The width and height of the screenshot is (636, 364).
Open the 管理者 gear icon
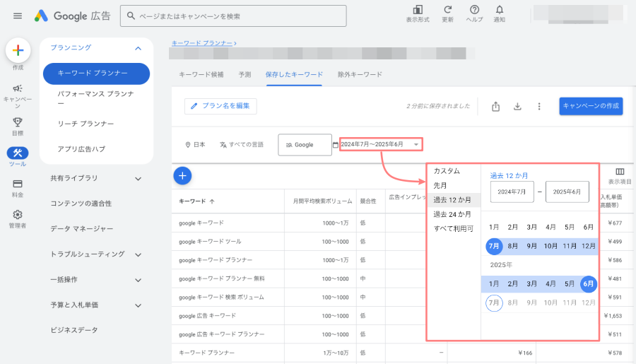coord(18,214)
